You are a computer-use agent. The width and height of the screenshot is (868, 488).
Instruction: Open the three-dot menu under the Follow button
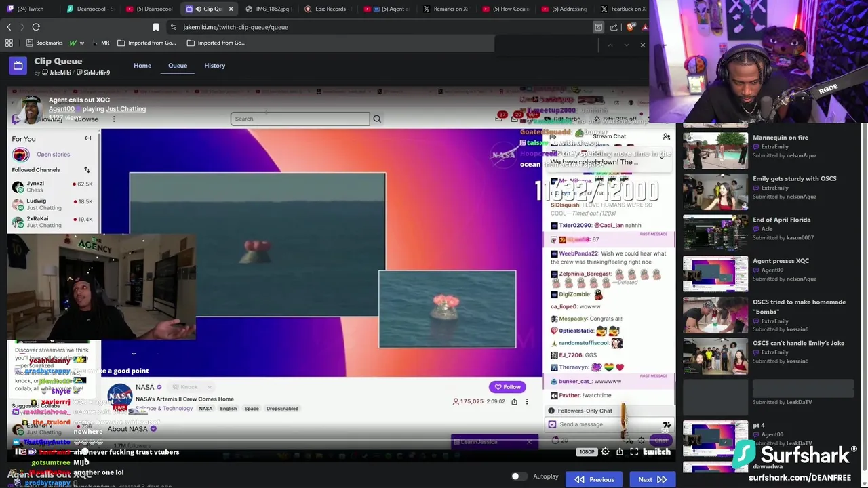(x=526, y=401)
